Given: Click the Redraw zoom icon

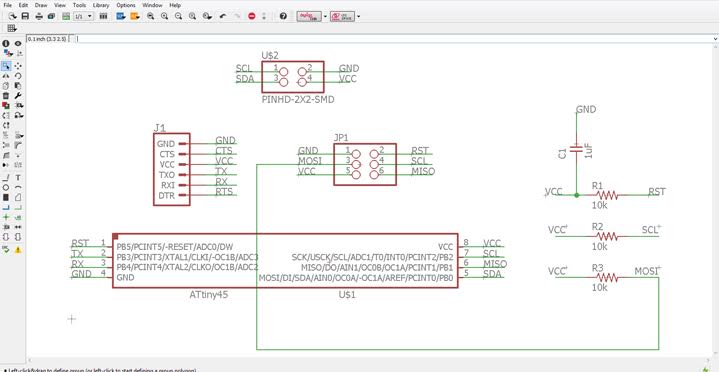Looking at the screenshot, I should [193, 16].
